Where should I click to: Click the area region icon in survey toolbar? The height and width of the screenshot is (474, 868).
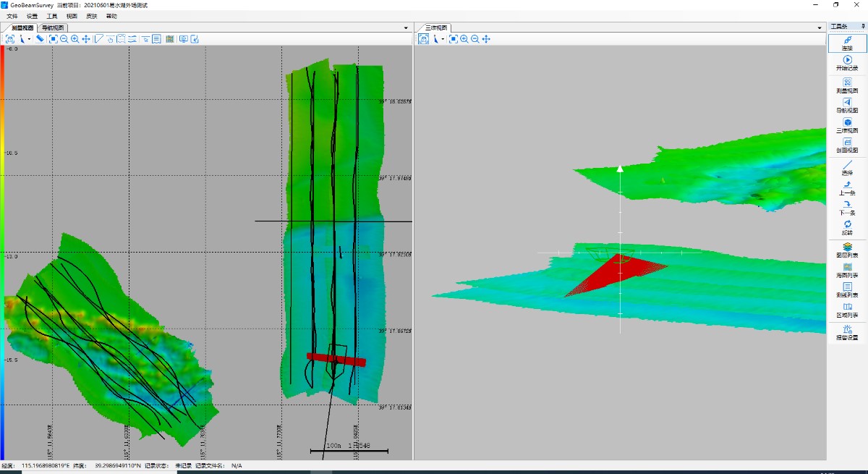121,39
